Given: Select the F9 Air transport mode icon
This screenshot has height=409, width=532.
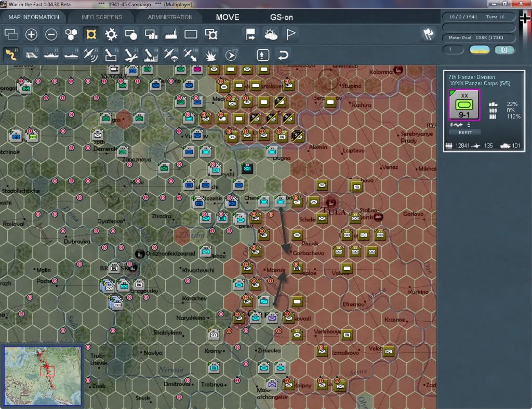Looking at the screenshot, I should click(171, 55).
